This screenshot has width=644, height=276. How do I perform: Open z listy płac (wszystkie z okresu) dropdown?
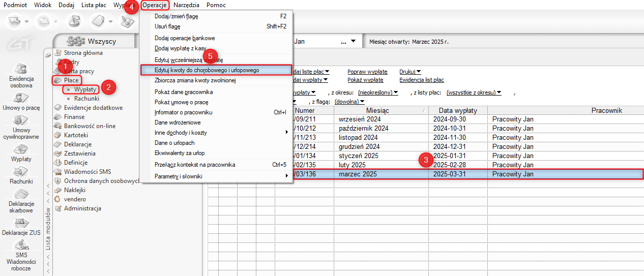474,93
